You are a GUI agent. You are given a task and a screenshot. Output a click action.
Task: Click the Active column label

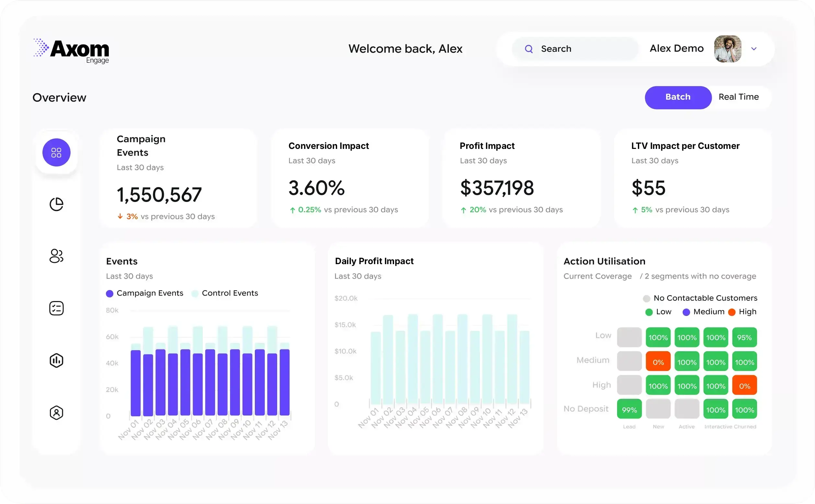(687, 427)
